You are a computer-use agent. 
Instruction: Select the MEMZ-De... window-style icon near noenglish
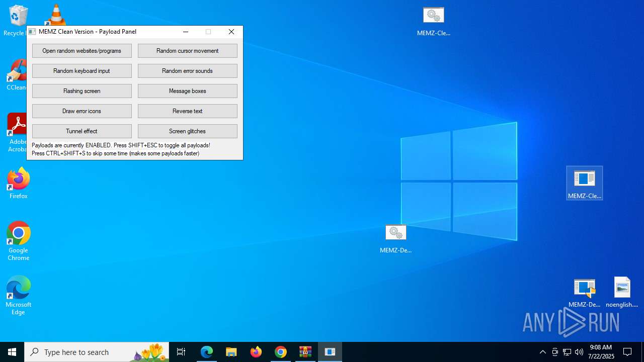[x=585, y=293]
